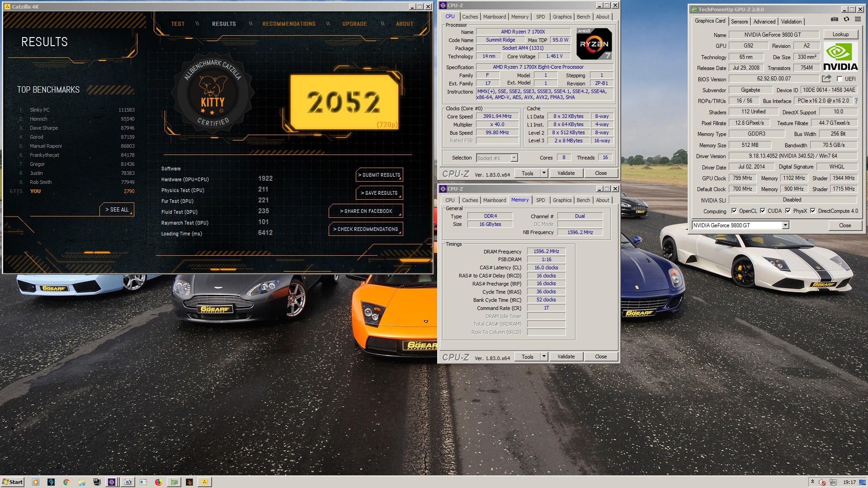Click the blue diamond taskbar icon
The width and height of the screenshot is (868, 488).
tap(51, 482)
